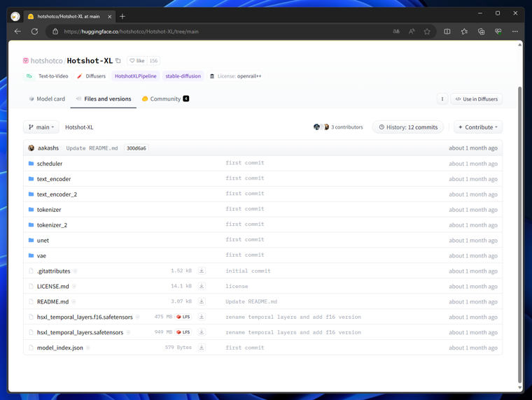The image size is (532, 400).
Task: Open the text_encoder_2 folder
Action: click(57, 194)
